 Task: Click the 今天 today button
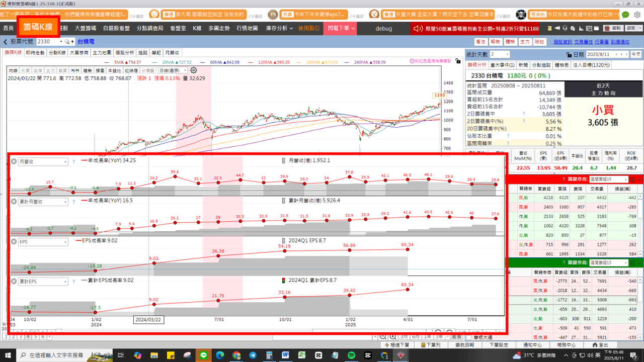pos(636,54)
